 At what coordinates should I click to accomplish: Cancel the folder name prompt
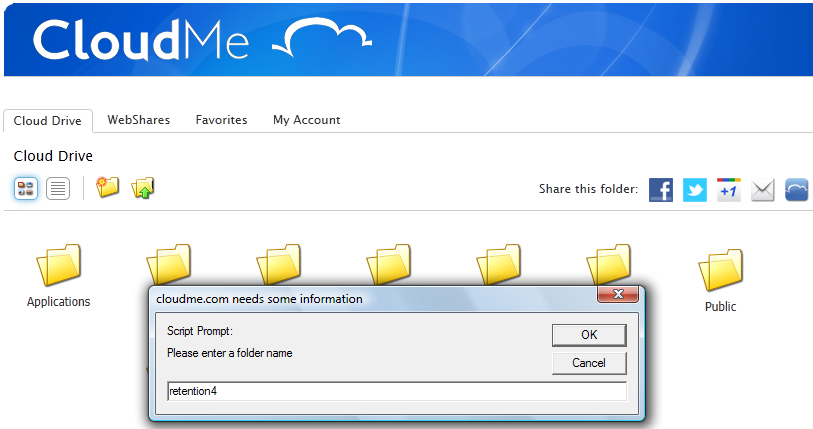click(589, 363)
